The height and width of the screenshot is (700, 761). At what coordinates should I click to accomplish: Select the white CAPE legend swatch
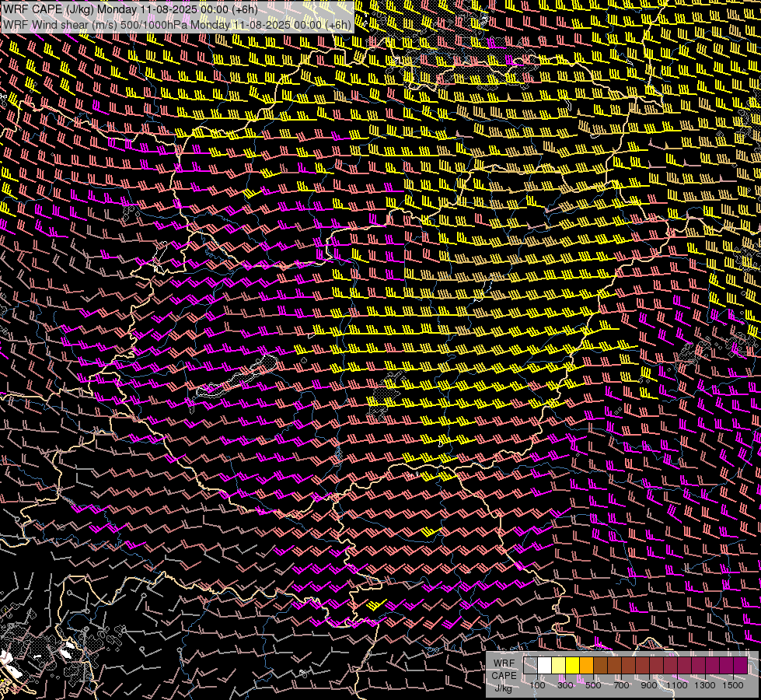tap(545, 666)
